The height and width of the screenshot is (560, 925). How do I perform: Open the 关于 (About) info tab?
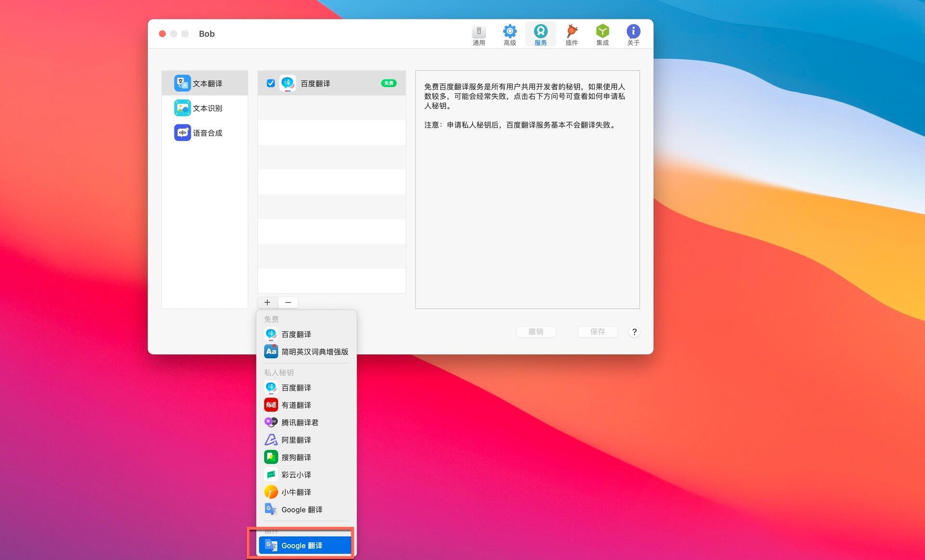[x=633, y=35]
